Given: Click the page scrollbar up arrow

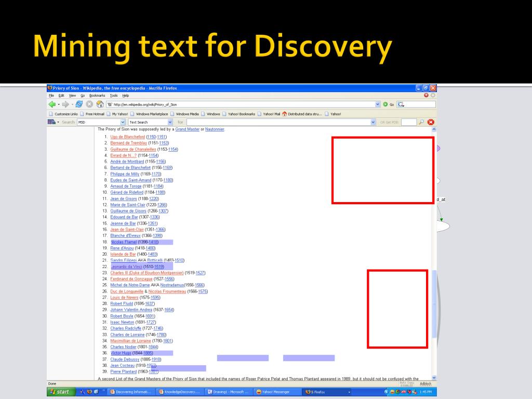Looking at the screenshot, I should click(434, 129).
